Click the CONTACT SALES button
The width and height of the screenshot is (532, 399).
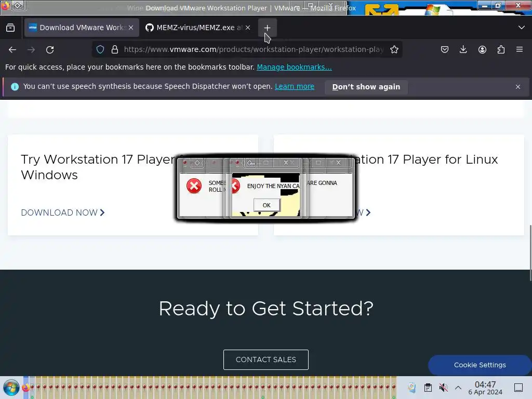265,360
